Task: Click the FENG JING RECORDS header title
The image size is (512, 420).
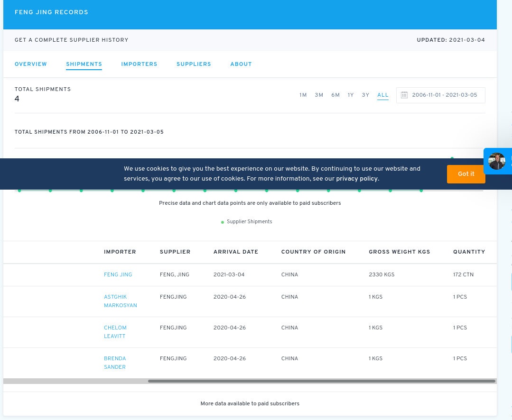Action: 51,12
